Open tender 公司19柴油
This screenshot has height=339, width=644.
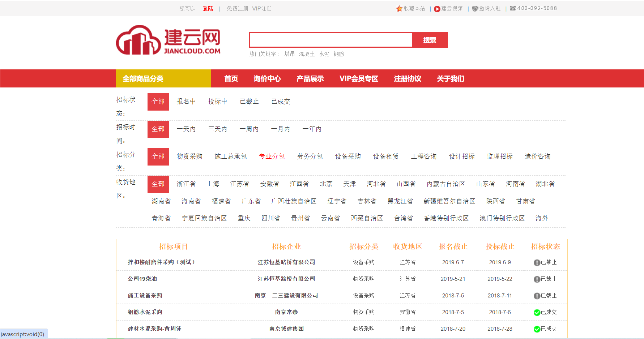pyautogui.click(x=142, y=279)
